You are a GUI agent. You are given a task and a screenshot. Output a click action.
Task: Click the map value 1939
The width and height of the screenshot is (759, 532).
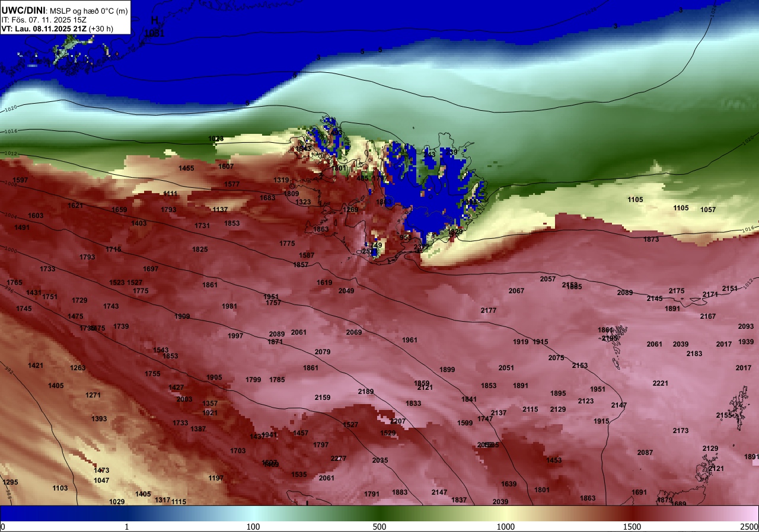pyautogui.click(x=746, y=342)
